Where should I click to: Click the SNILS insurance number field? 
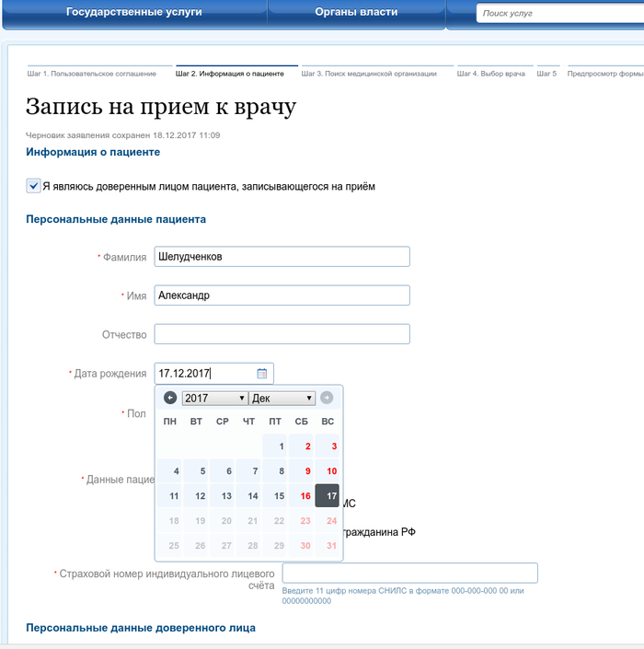(409, 574)
